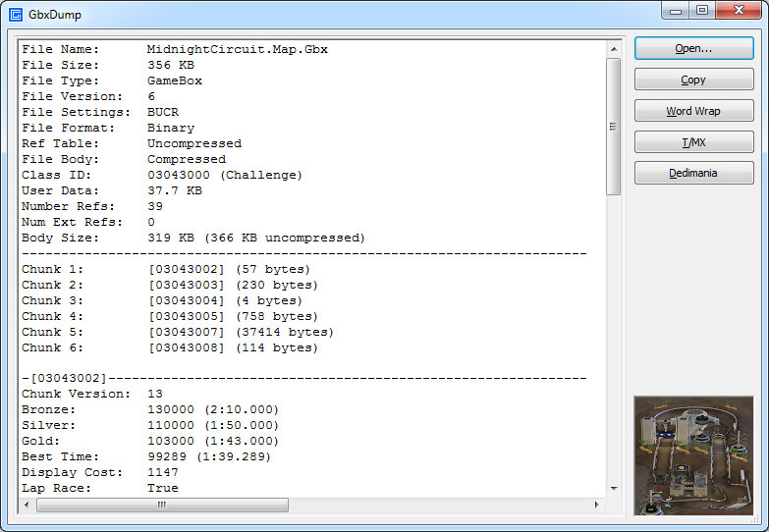
Task: Click the horizontal scrollbar thumb
Action: pyautogui.click(x=162, y=505)
